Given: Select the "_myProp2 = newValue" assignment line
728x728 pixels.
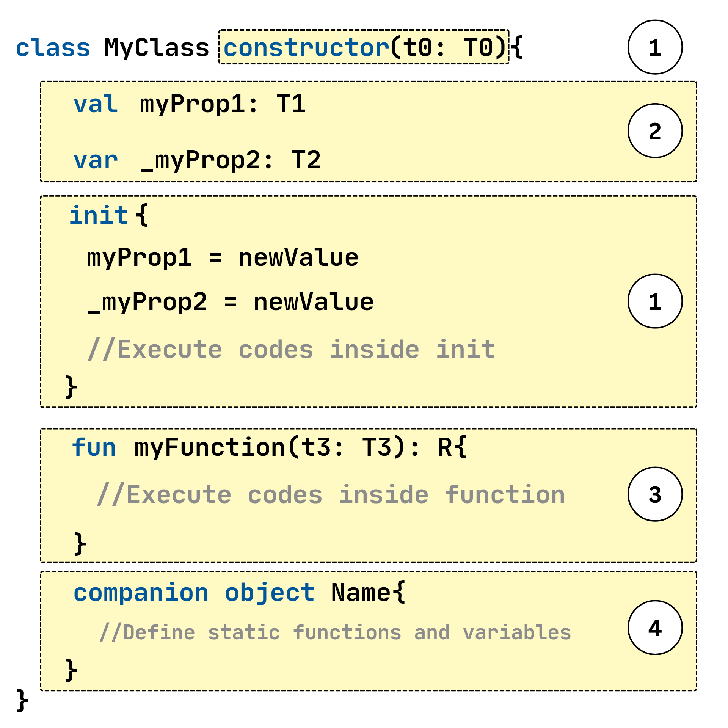Looking at the screenshot, I should pyautogui.click(x=231, y=303).
